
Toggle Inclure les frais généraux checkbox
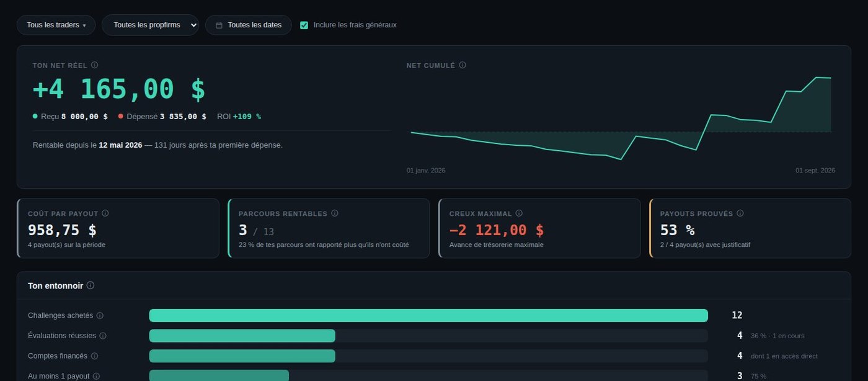(304, 25)
